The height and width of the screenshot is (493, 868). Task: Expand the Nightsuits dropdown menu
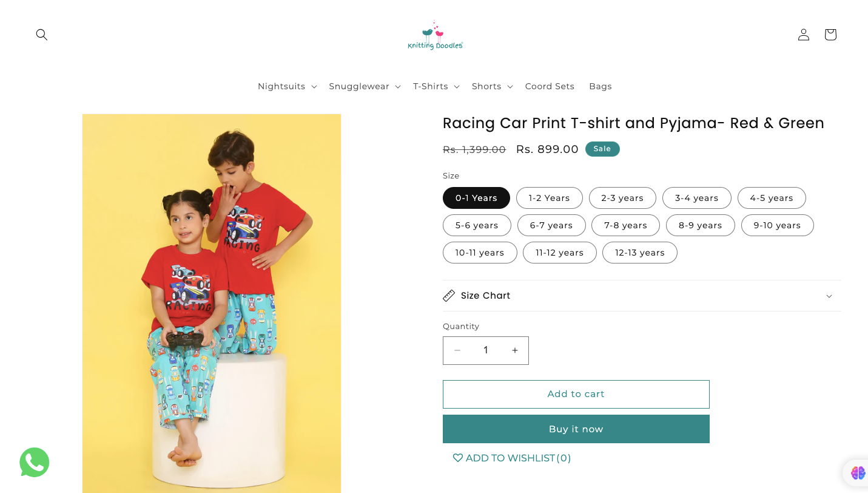tap(287, 86)
